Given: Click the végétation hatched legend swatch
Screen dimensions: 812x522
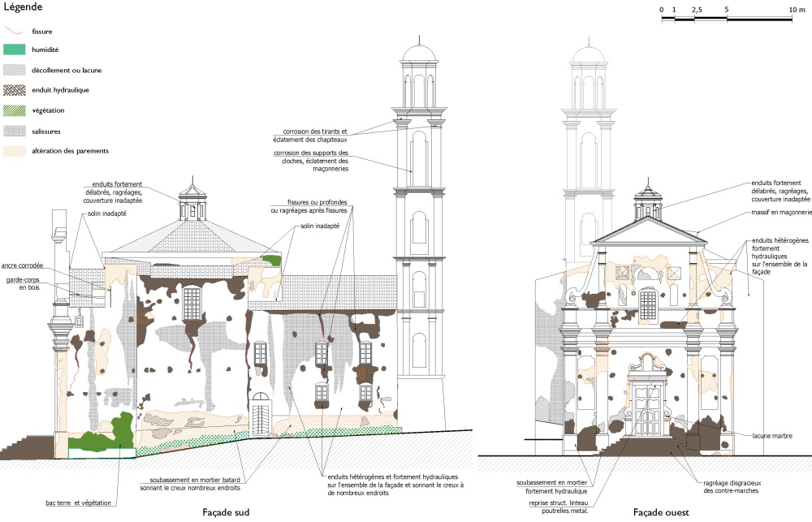Looking at the screenshot, I should pos(15,110).
